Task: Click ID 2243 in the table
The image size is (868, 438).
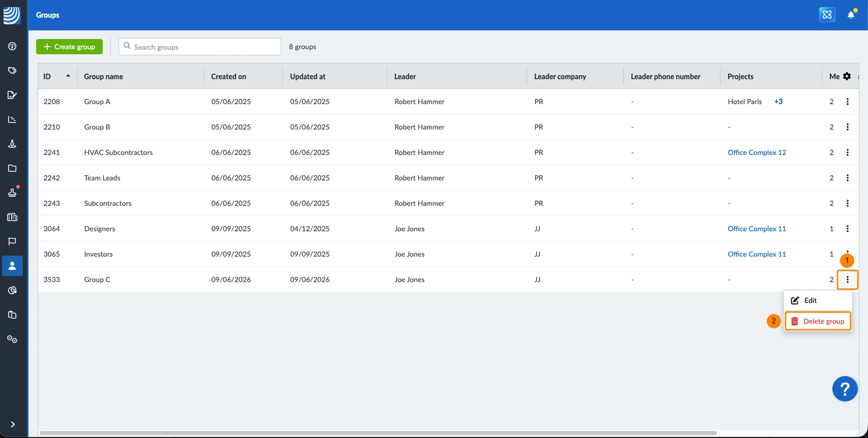Action: (52, 203)
